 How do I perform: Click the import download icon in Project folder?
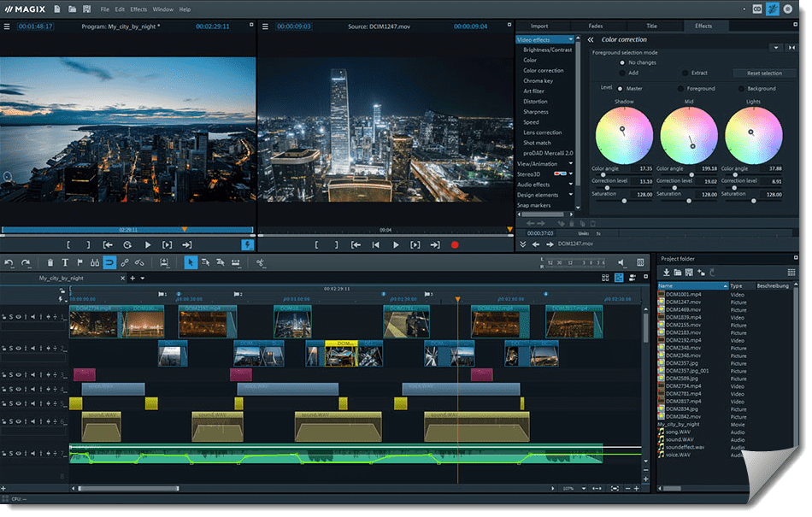667,273
